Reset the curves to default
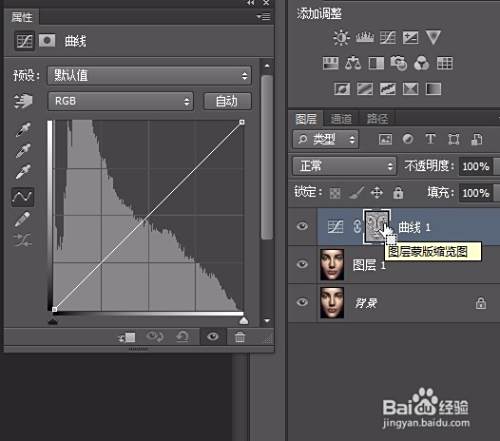This screenshot has width=500, height=441. 182,337
